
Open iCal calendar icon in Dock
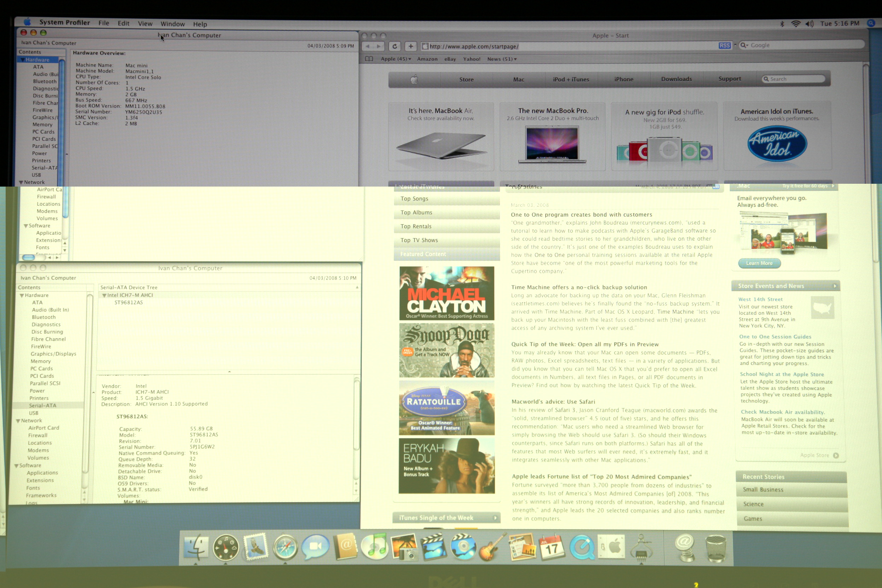tap(552, 547)
